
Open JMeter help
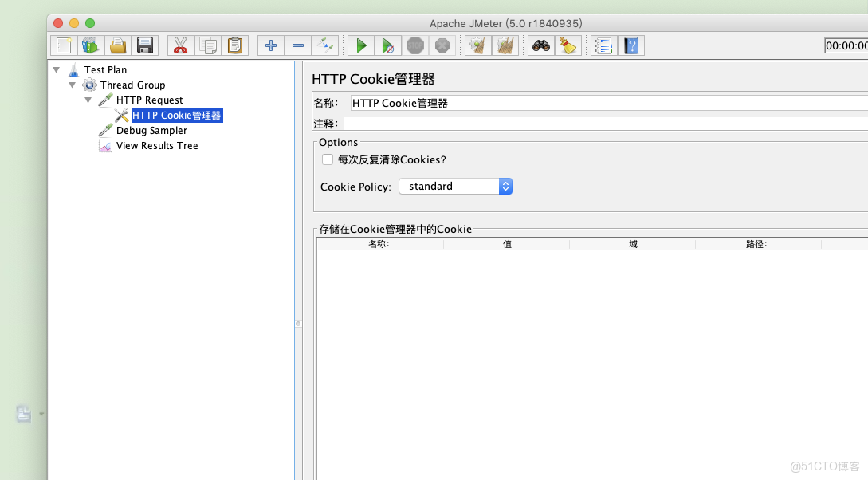tap(630, 45)
